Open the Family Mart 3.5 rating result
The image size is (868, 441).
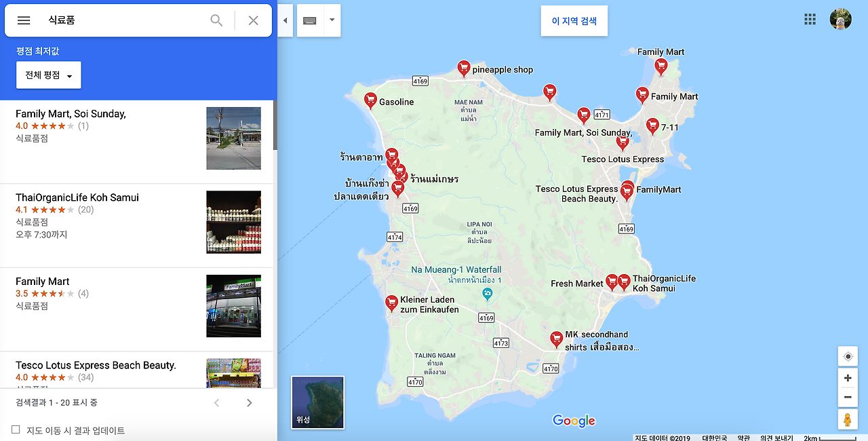click(x=136, y=309)
